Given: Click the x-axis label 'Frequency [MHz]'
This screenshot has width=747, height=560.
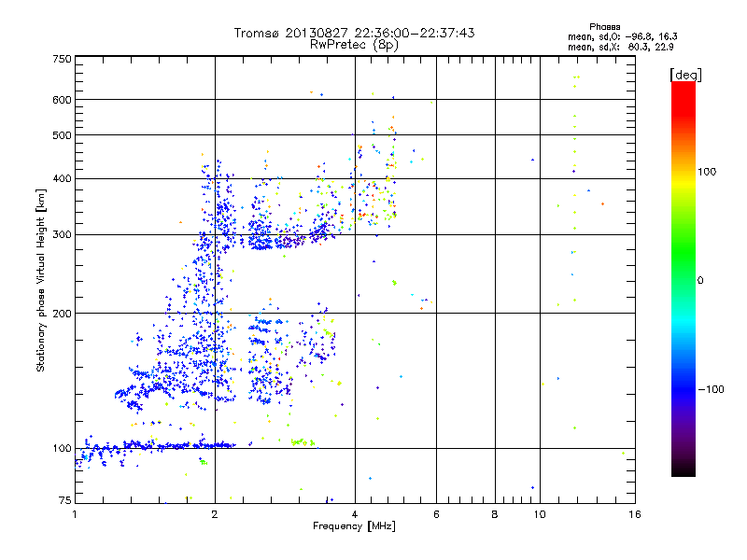Looking at the screenshot, I should pos(354,526).
